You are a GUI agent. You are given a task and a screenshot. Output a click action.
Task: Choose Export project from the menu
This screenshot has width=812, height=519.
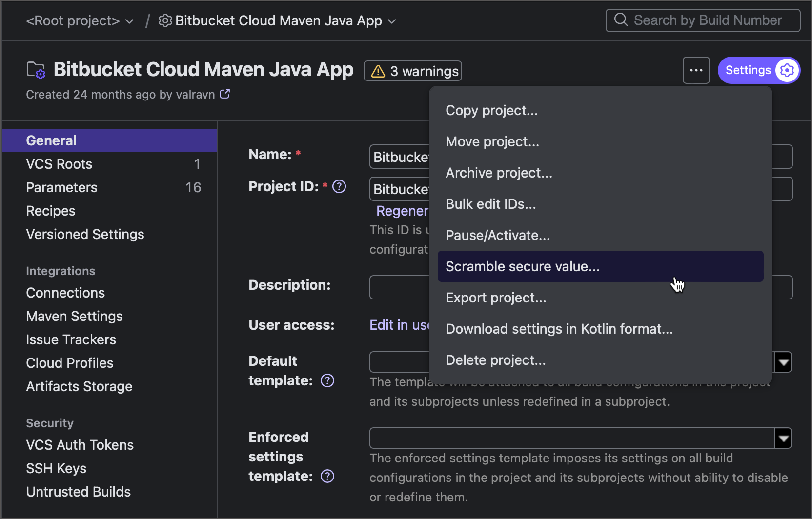[496, 298]
